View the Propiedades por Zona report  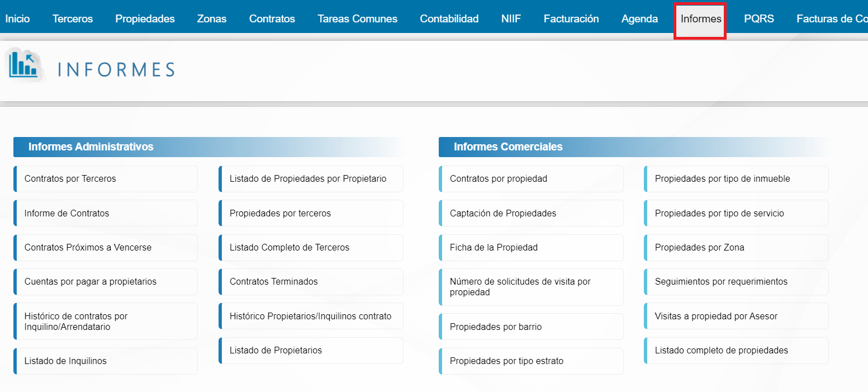tap(736, 248)
